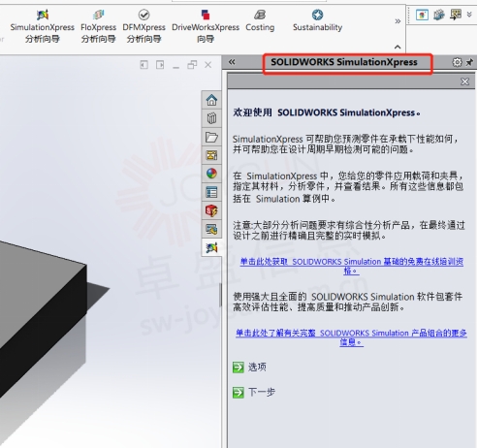Open Appearances color ball tab
The width and height of the screenshot is (478, 448).
click(211, 174)
